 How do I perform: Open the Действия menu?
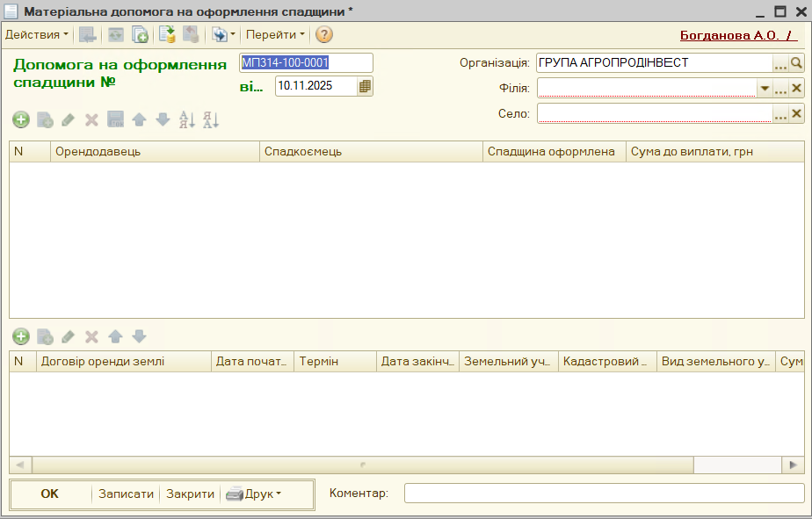(x=36, y=34)
